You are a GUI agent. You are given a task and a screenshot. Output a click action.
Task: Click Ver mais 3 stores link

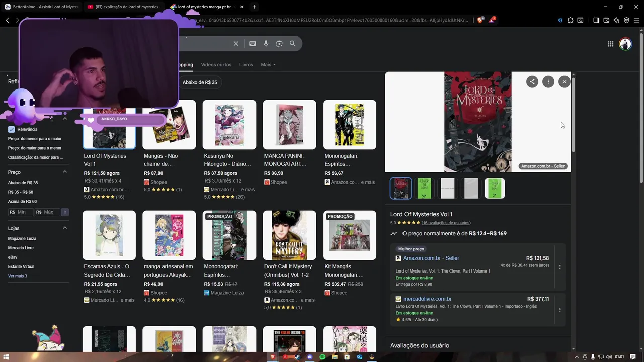pyautogui.click(x=18, y=276)
